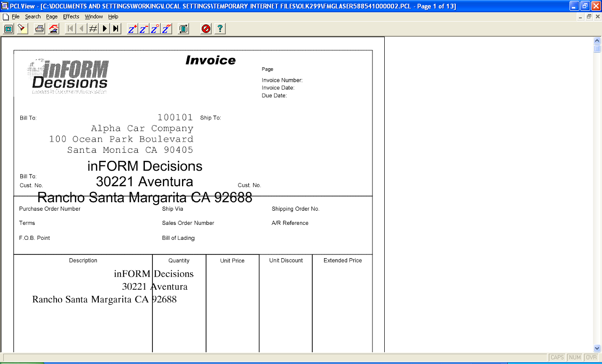Open the File menu
The width and height of the screenshot is (602, 364).
(16, 16)
